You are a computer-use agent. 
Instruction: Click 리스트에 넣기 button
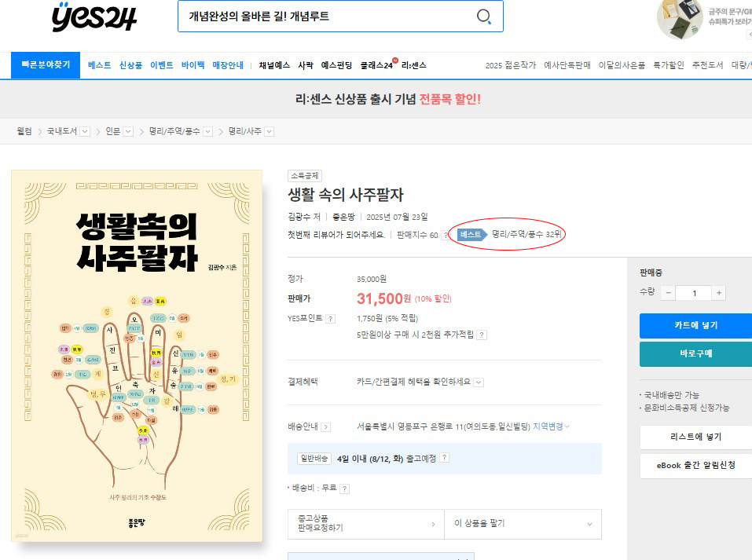[x=696, y=437]
